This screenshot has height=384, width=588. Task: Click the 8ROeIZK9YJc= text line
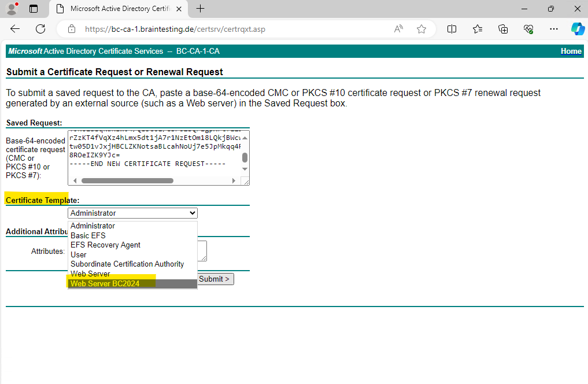pyautogui.click(x=94, y=155)
